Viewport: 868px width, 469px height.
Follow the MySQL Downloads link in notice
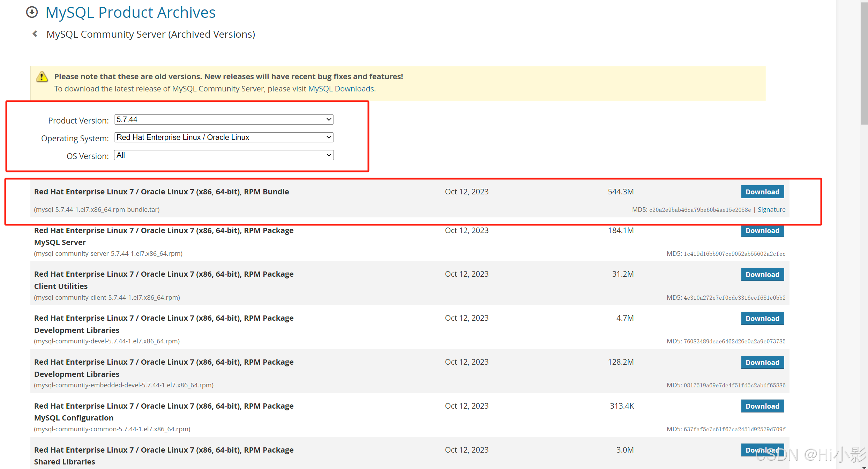pyautogui.click(x=341, y=89)
